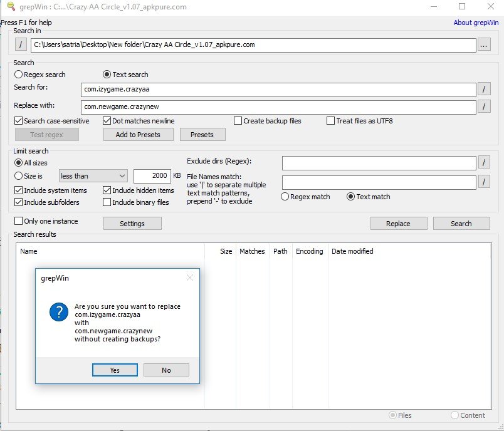Click slash button beside File Names match field

[x=484, y=182]
